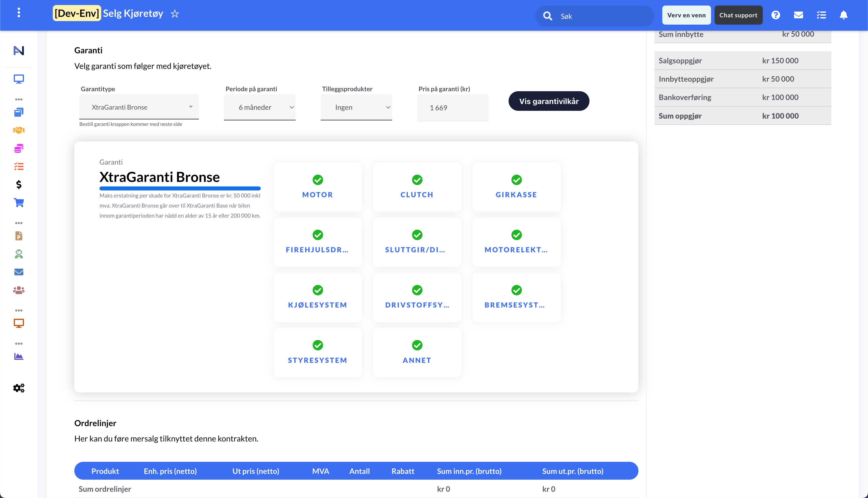Click the Salgsoppgjør row in summary
868x498 pixels.
click(x=742, y=61)
